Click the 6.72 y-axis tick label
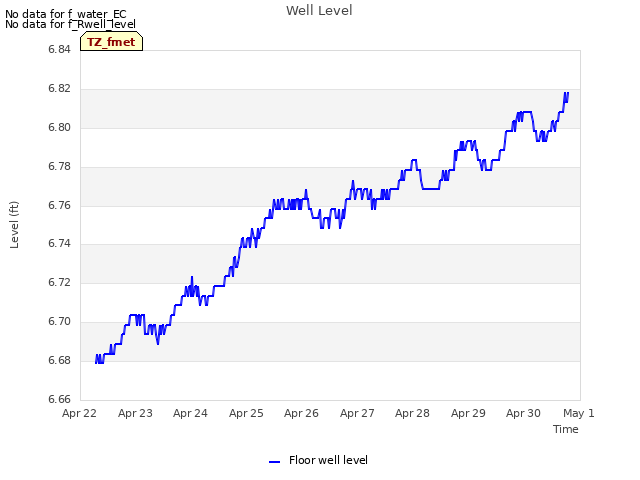This screenshot has width=640, height=480. 60,282
